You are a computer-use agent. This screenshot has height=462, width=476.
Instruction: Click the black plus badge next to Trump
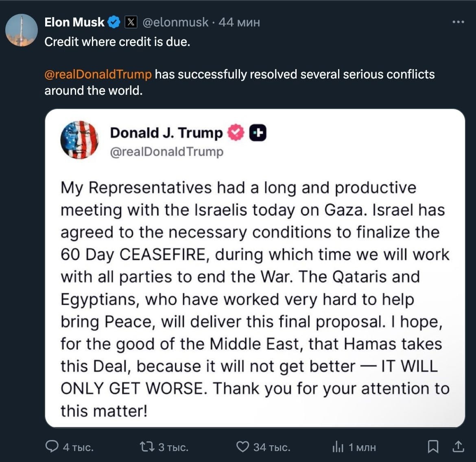[258, 133]
